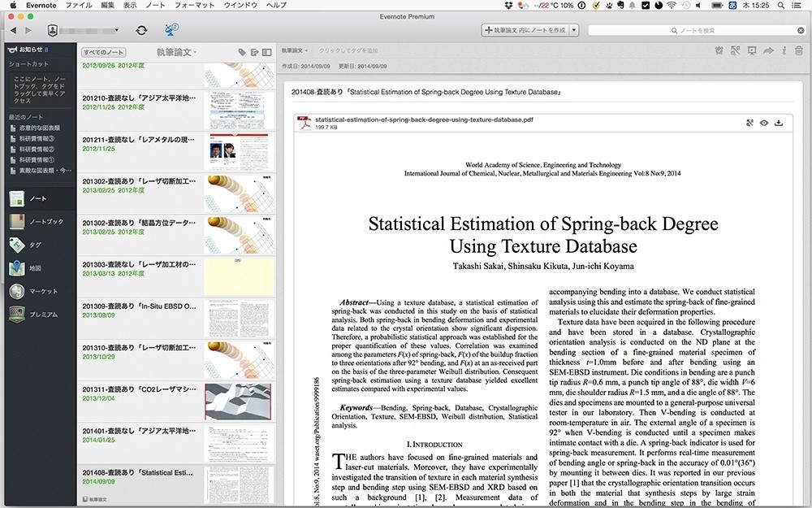Set a reminder with the alarm clock icon
This screenshot has width=812, height=508.
(x=718, y=51)
